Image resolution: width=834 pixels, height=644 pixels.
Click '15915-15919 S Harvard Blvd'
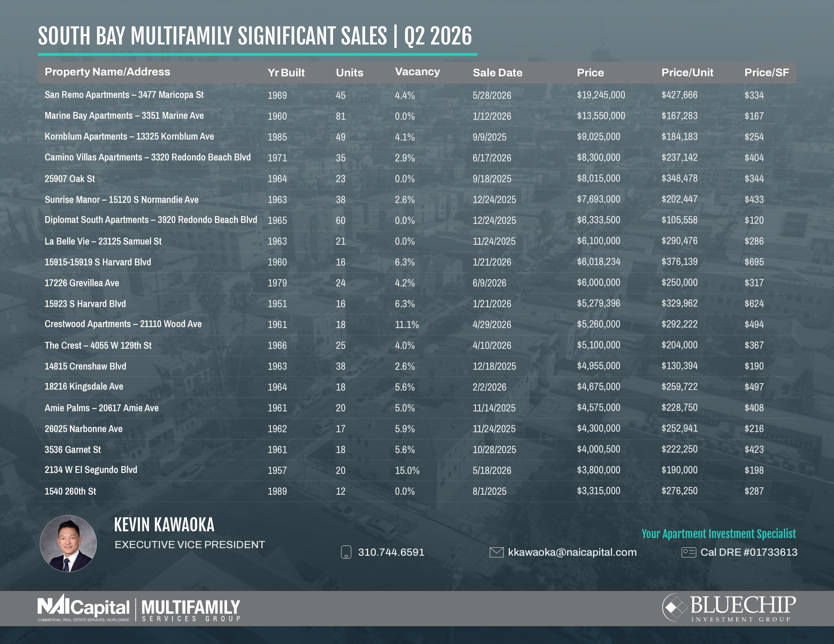98,262
